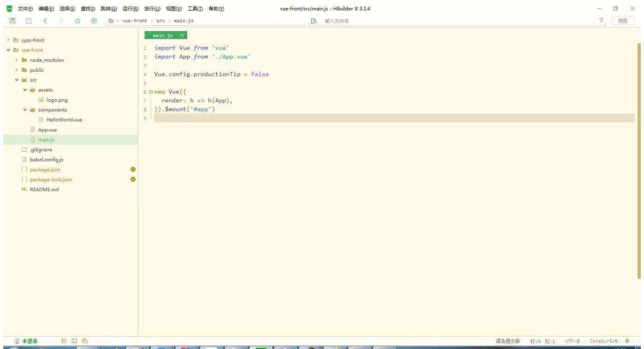
Task: Click the HBuilder X logo icon
Action: [x=9, y=9]
